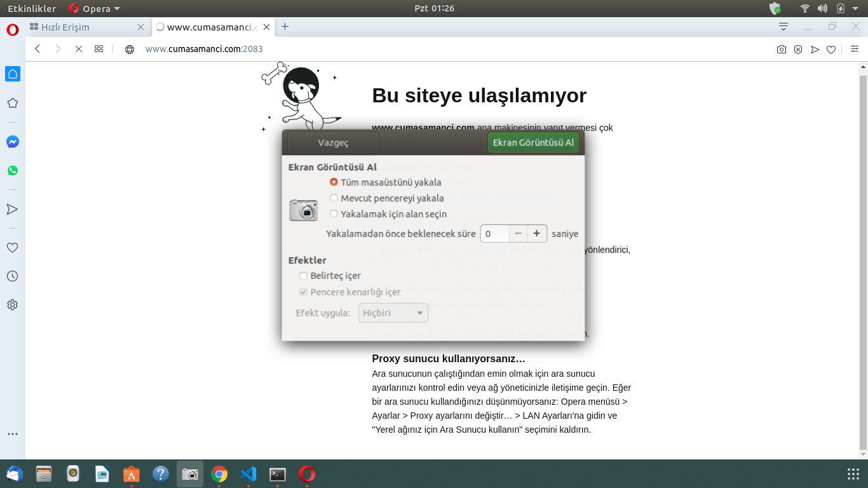Select 'Tüm masaüstünü yakala' radio option
The image size is (868, 488).
pyautogui.click(x=334, y=182)
